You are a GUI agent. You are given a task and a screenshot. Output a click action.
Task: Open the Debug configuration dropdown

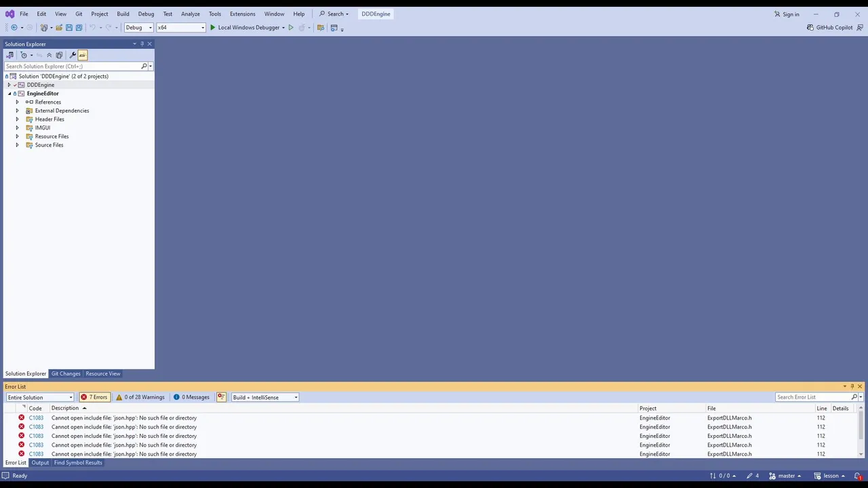[x=138, y=28]
